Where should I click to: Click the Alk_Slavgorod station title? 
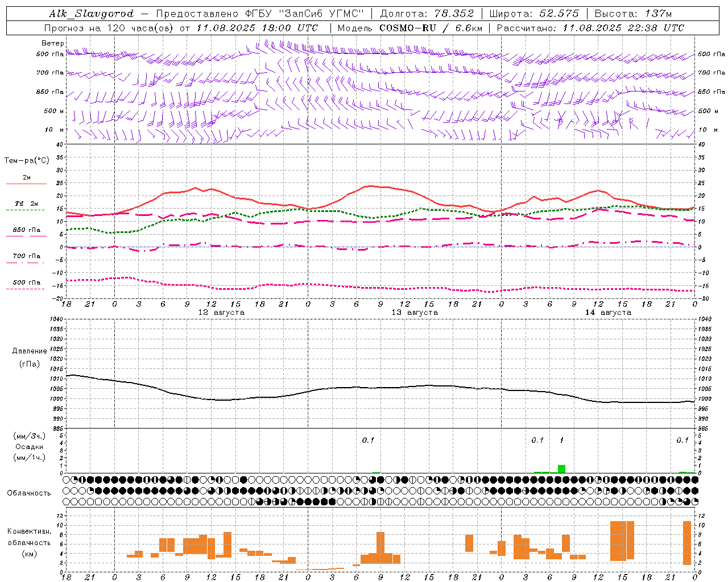[x=92, y=14]
